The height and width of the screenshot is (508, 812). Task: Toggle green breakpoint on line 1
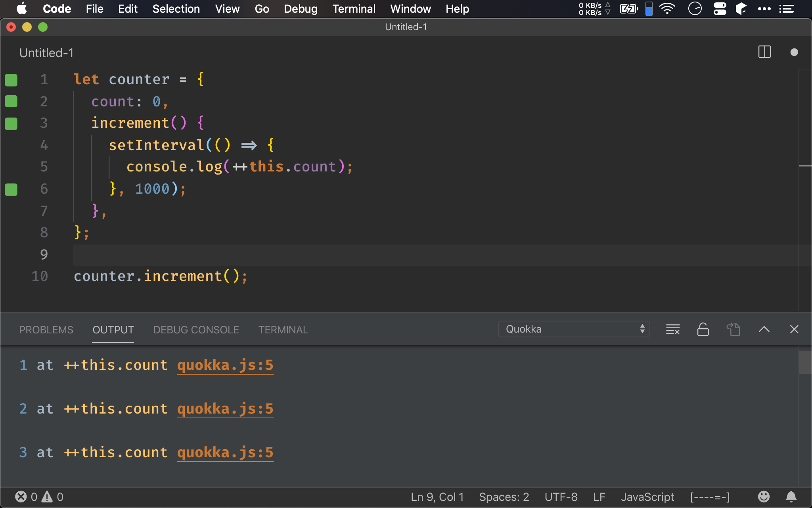pyautogui.click(x=11, y=79)
